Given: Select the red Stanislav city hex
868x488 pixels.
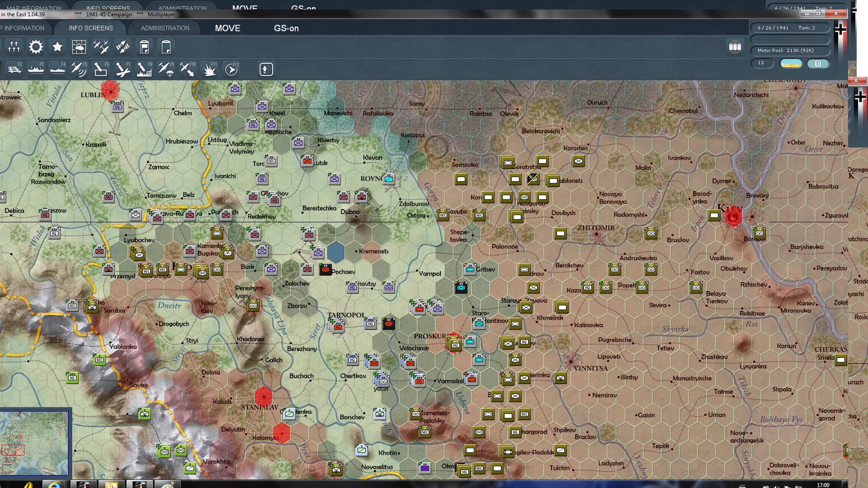Looking at the screenshot, I should click(264, 397).
